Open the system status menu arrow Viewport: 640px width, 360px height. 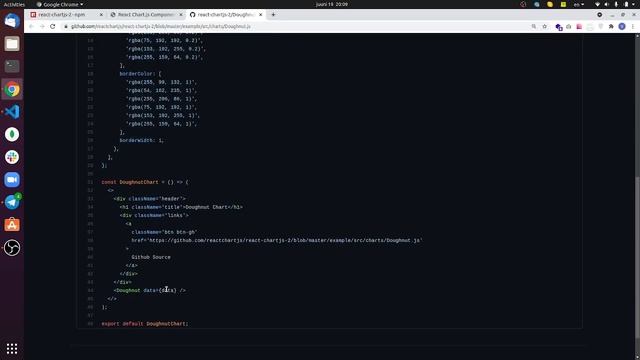click(x=634, y=4)
